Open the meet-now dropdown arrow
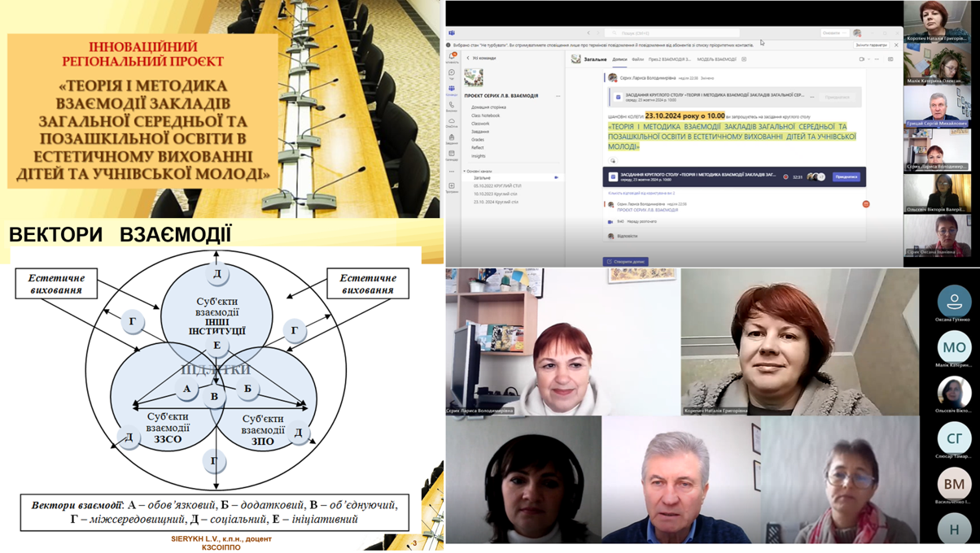The height and width of the screenshot is (553, 980). tap(868, 59)
